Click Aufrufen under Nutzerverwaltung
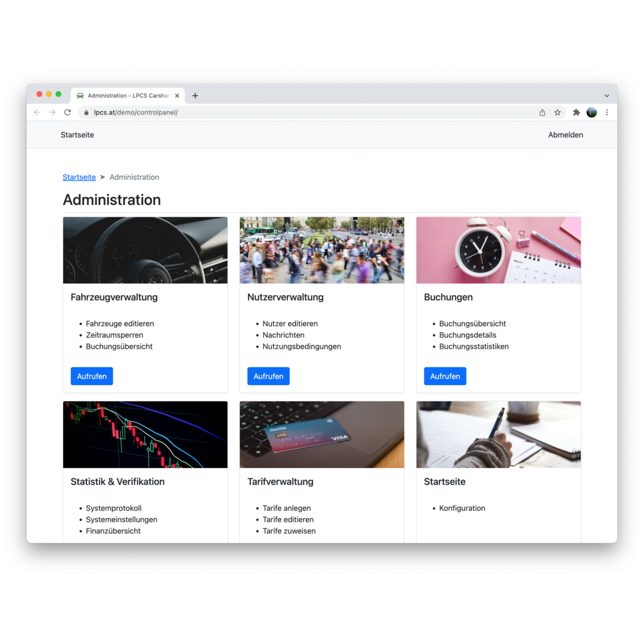 pos(268,376)
